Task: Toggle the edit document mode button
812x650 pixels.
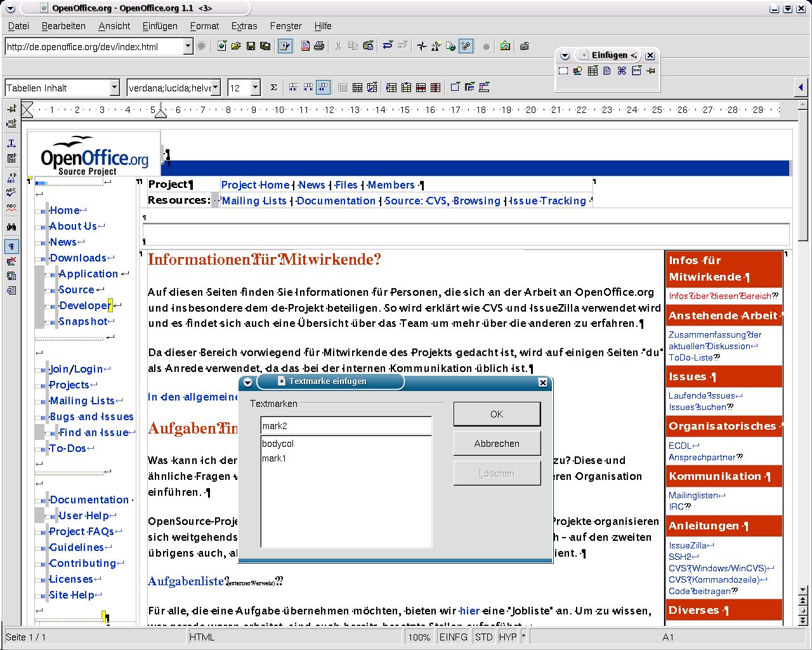Action: (x=285, y=46)
